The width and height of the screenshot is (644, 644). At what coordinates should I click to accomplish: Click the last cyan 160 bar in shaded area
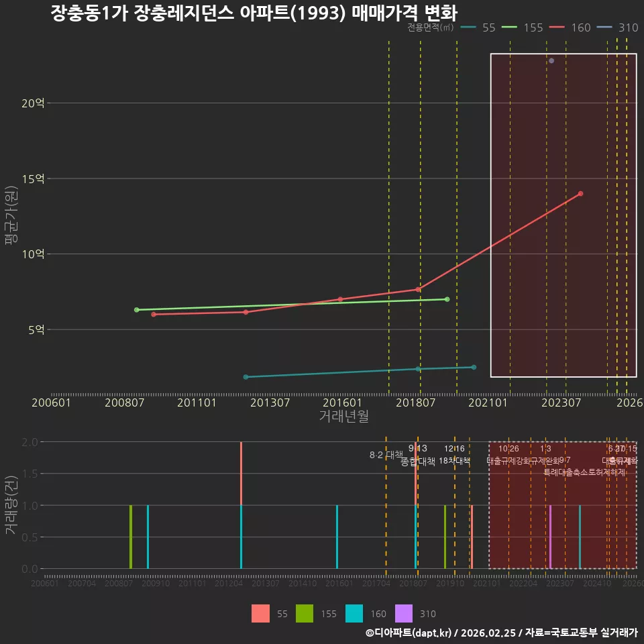pyautogui.click(x=580, y=537)
